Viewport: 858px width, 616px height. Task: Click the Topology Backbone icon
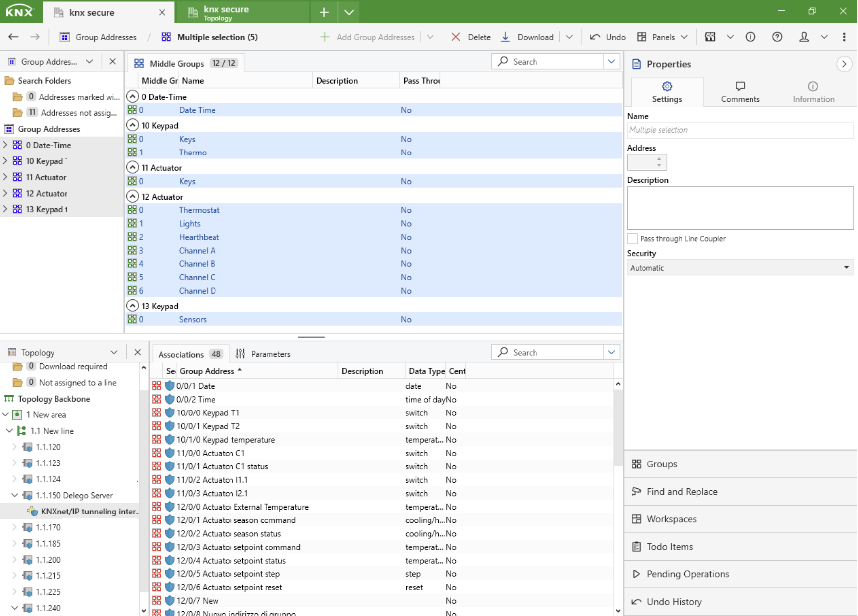tap(9, 399)
